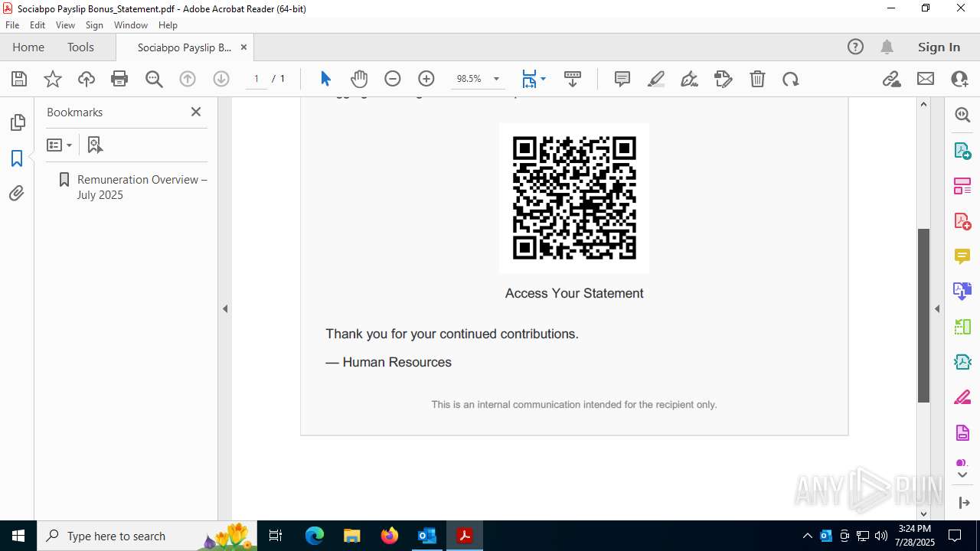Open the Window menu

131,25
